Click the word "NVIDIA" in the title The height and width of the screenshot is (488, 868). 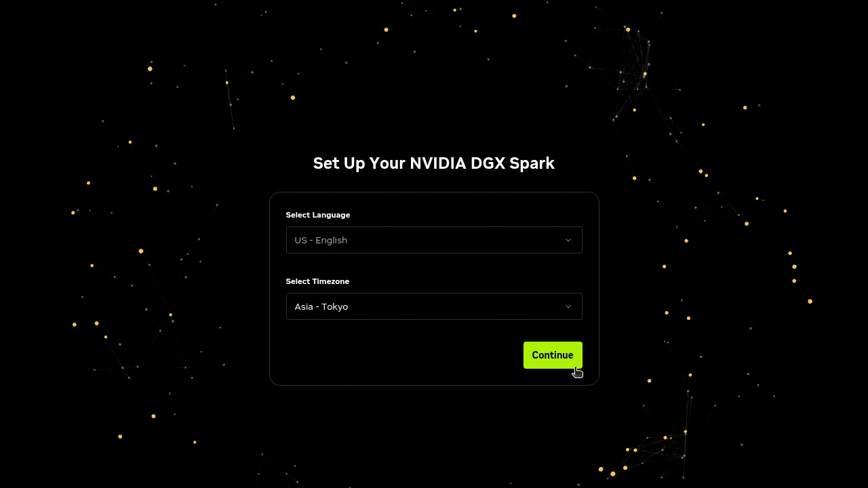click(438, 163)
